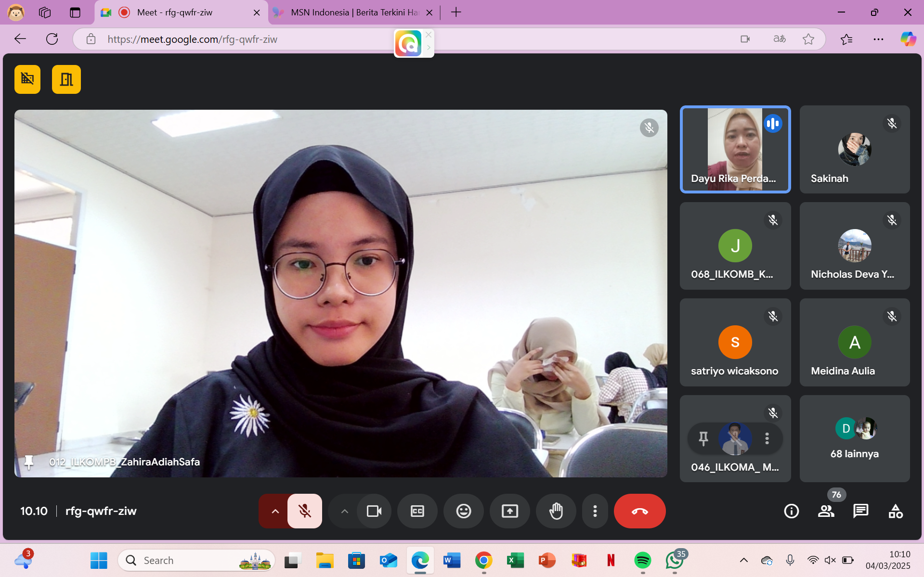This screenshot has height=577, width=924.
Task: Open a new browser tab
Action: tap(456, 13)
